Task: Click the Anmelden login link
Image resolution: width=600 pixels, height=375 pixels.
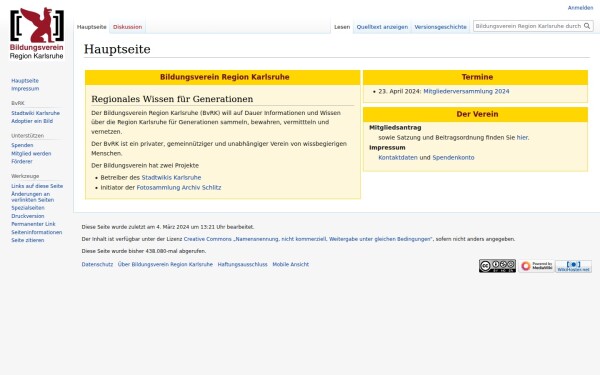Action: click(x=580, y=8)
